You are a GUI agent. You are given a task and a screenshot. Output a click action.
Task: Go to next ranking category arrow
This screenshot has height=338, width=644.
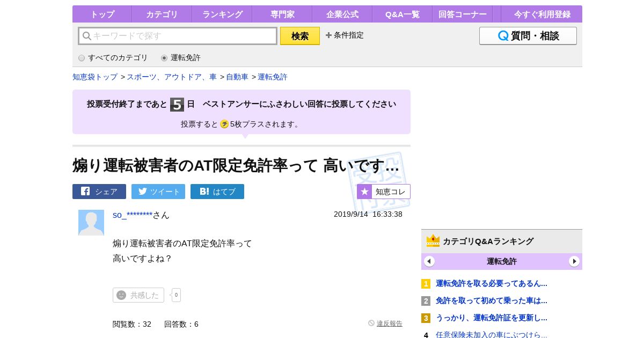(x=574, y=261)
